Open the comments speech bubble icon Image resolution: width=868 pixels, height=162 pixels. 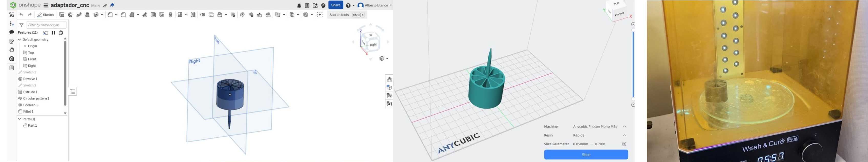12,32
